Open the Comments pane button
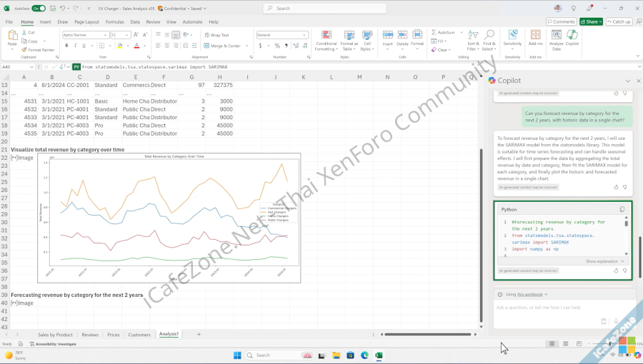Screen dimensions: 643x364 click(561, 22)
